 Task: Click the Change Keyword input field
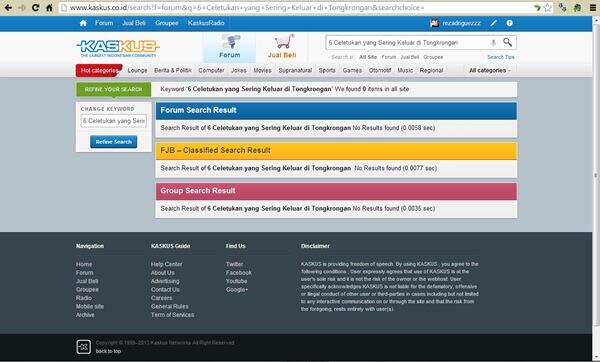tap(114, 121)
